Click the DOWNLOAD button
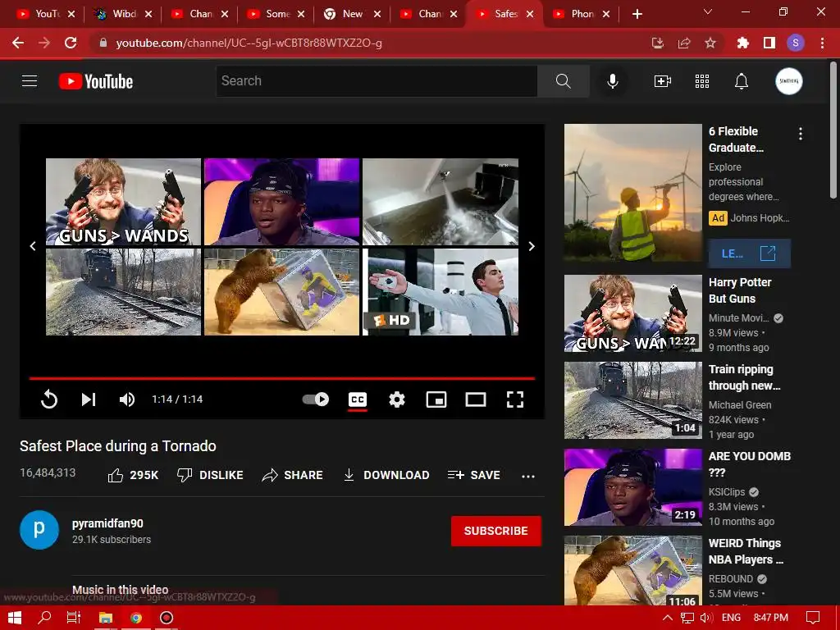Viewport: 840px width, 630px height. (x=386, y=475)
